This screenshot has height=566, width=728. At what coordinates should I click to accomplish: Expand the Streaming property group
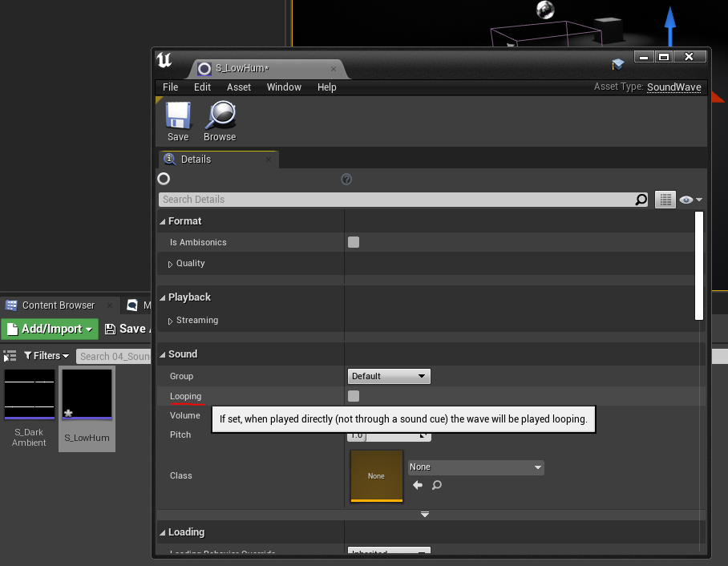(x=171, y=321)
